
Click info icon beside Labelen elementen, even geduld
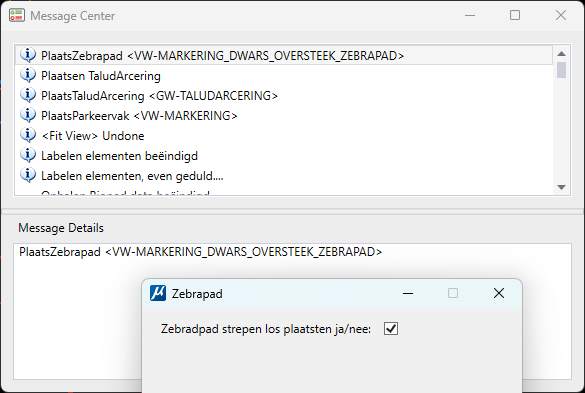(x=28, y=175)
